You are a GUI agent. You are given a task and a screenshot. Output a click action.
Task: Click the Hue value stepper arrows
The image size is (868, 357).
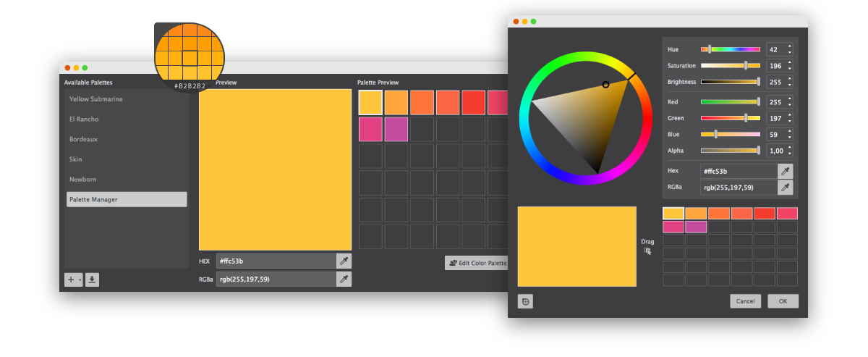(x=789, y=49)
